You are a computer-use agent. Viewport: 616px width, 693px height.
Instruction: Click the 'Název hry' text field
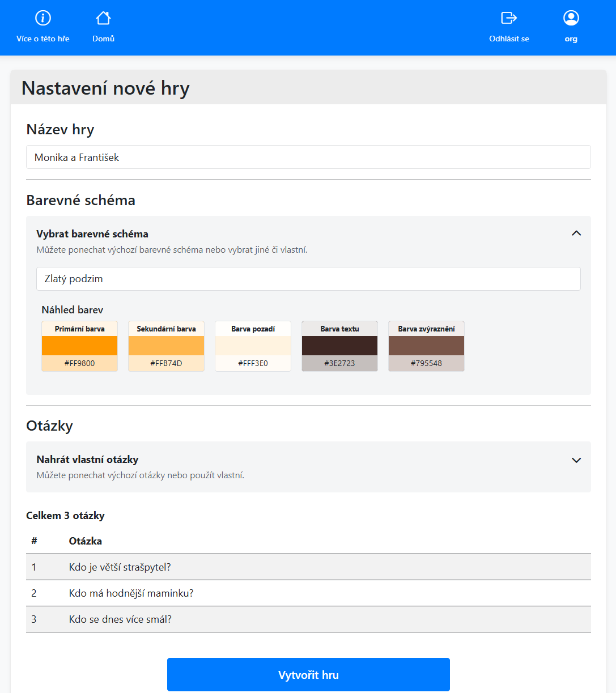pyautogui.click(x=308, y=157)
